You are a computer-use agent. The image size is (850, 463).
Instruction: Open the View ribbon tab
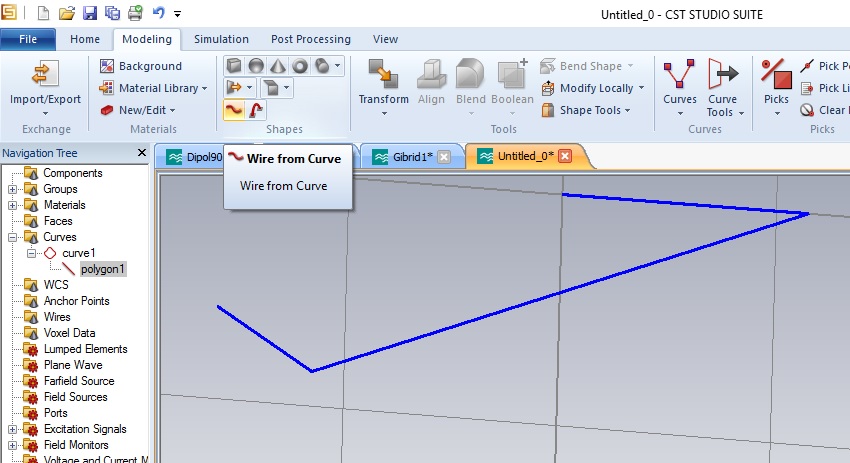[385, 39]
